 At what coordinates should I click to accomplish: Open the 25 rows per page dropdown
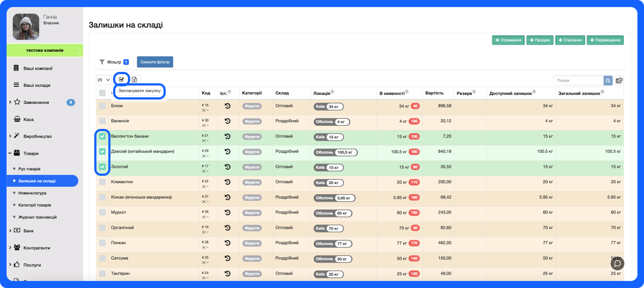[x=104, y=80]
